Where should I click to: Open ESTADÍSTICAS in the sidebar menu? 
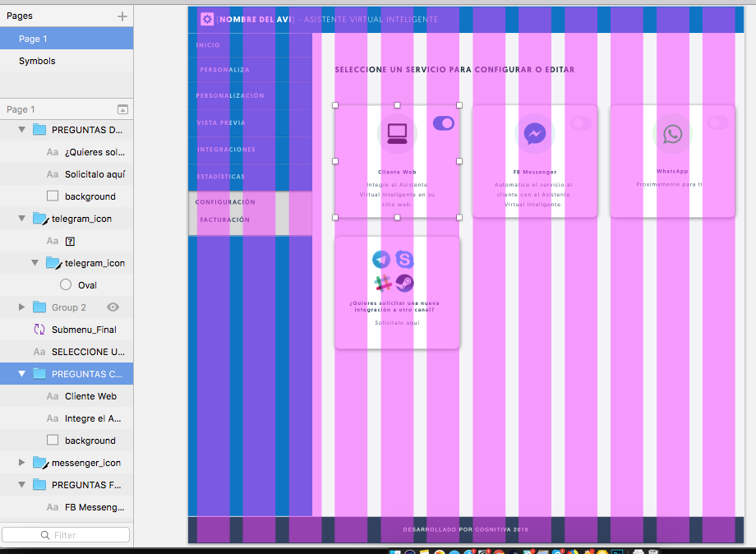pos(221,177)
